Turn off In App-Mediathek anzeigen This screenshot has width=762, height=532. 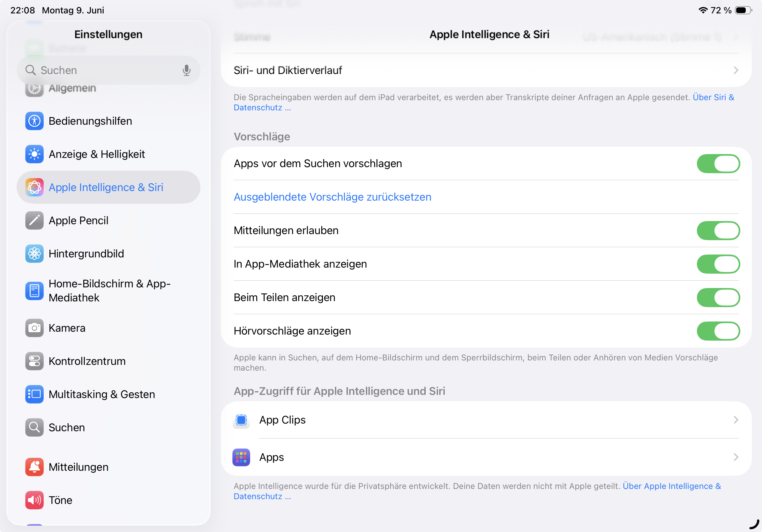click(718, 264)
